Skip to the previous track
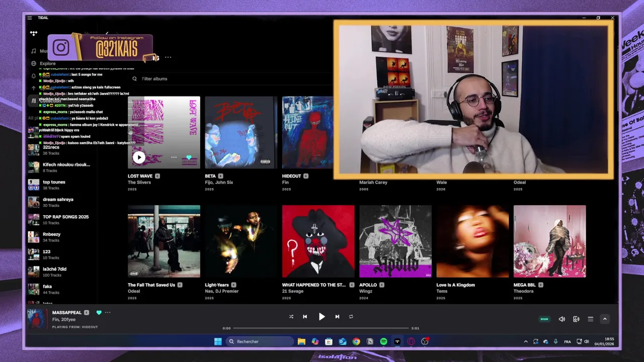The height and width of the screenshot is (362, 644). point(305,317)
